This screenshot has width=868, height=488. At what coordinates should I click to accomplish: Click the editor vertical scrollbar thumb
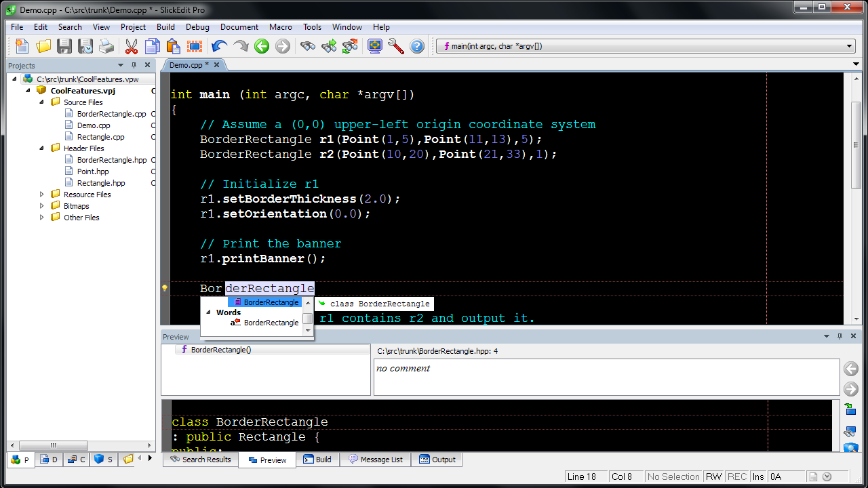pyautogui.click(x=857, y=146)
